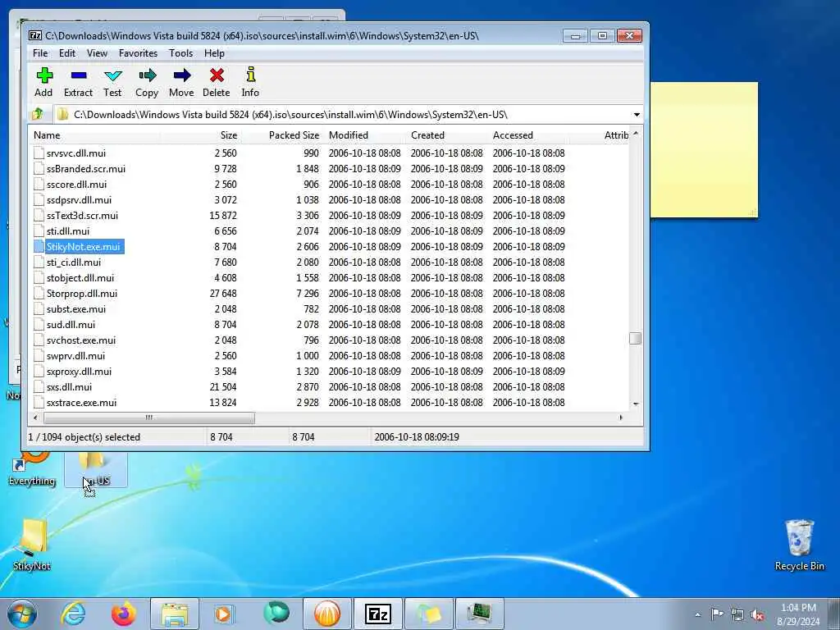
Task: Click in the address path field
Action: (343, 114)
